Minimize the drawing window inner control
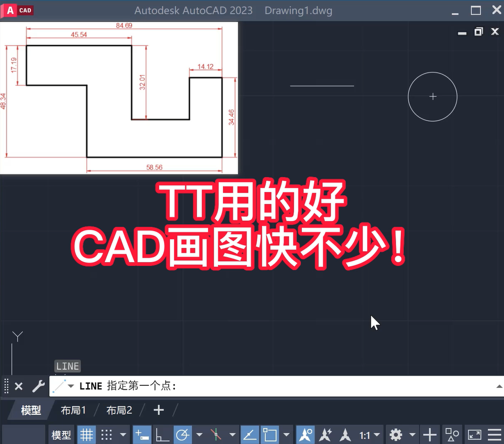This screenshot has width=504, height=444. tap(462, 32)
